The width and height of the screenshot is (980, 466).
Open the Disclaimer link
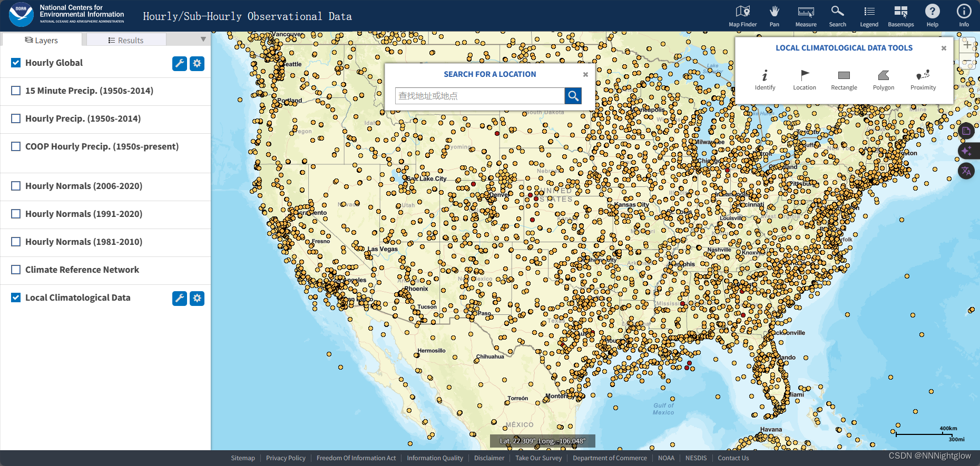489,458
